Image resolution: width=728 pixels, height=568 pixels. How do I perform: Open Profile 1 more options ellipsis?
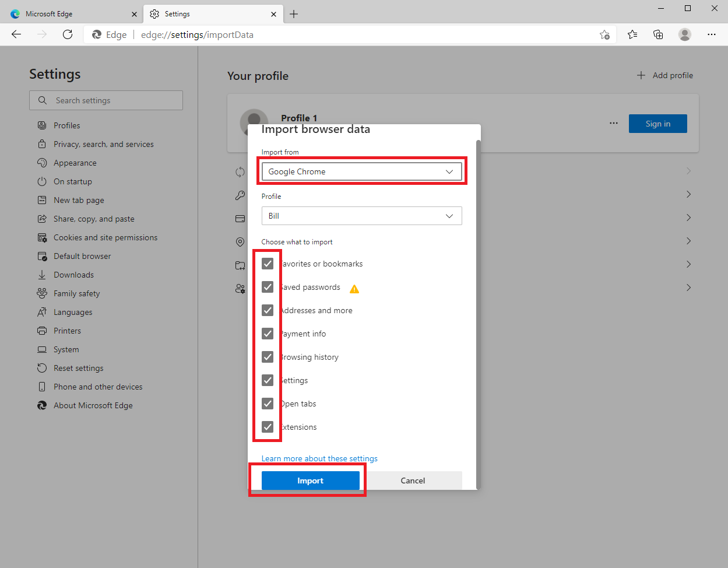(x=614, y=123)
